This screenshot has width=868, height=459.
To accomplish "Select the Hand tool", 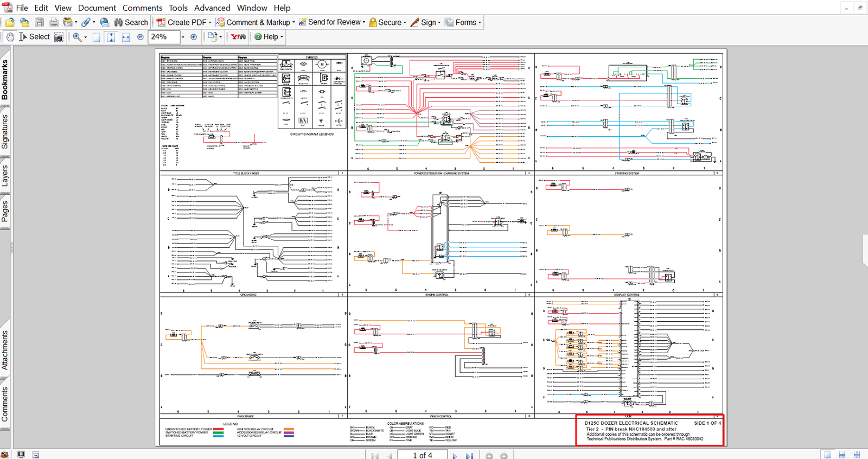I will pyautogui.click(x=10, y=37).
